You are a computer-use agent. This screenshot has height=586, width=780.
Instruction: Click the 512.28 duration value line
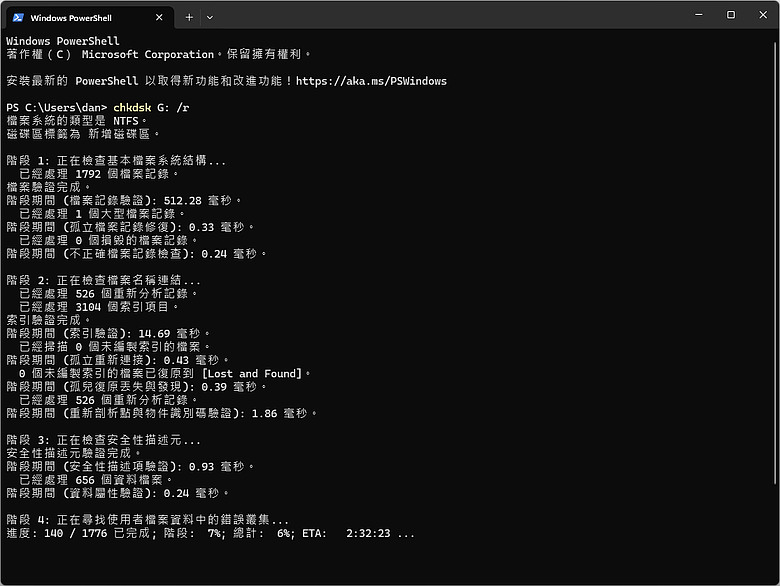coord(124,200)
